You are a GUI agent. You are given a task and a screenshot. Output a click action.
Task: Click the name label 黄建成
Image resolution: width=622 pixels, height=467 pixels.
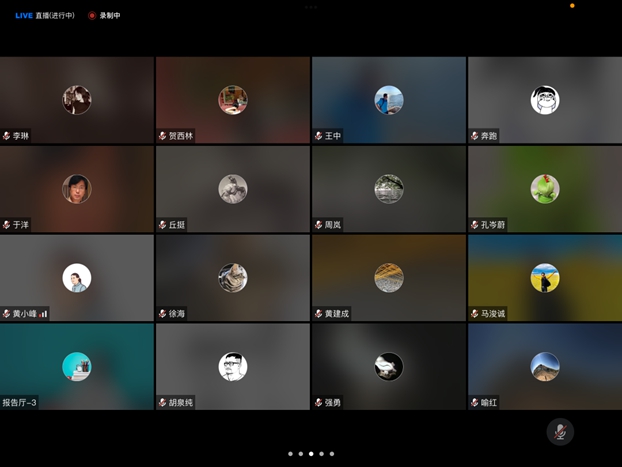tap(337, 314)
